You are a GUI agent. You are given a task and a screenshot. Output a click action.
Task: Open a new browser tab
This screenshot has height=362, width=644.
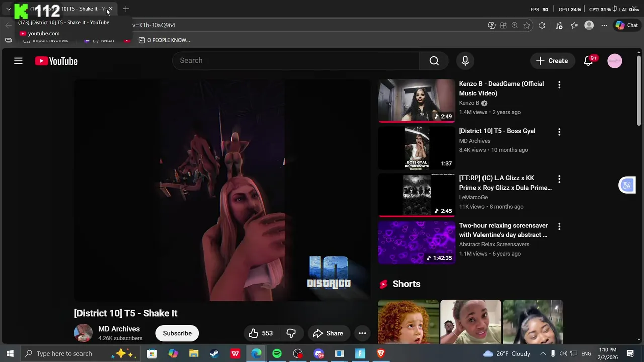coord(126,9)
